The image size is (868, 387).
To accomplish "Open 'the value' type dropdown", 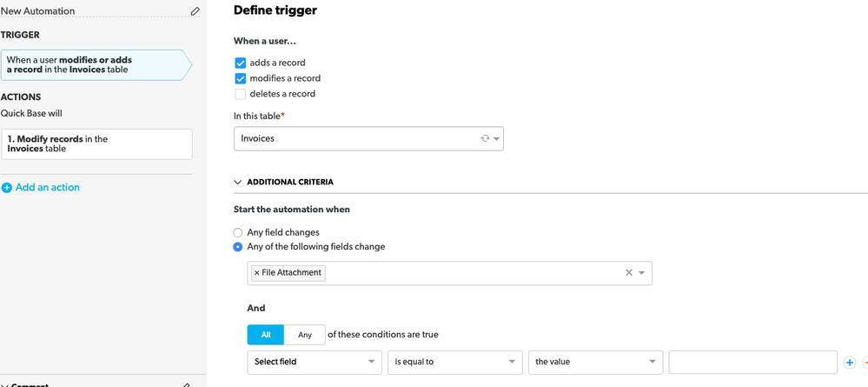I will 596,362.
